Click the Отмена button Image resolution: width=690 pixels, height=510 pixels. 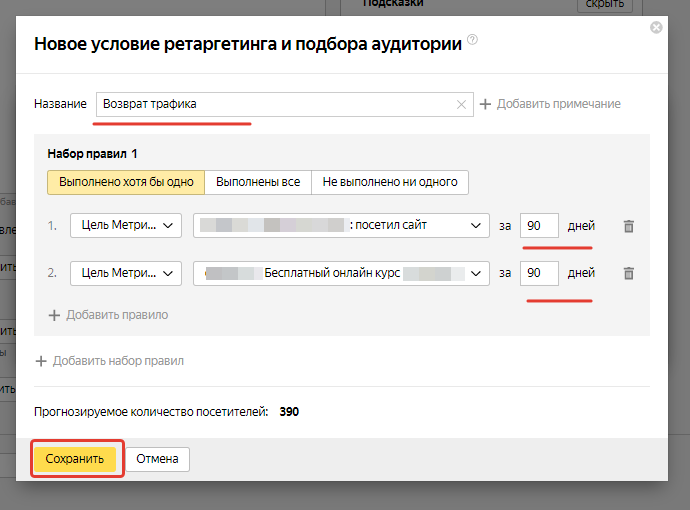(158, 459)
